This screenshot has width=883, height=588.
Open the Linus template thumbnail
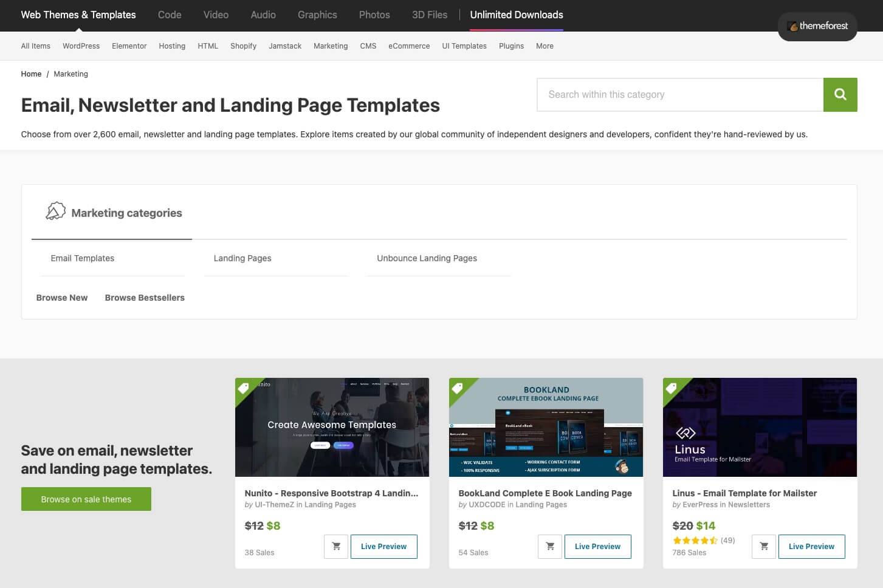point(760,428)
